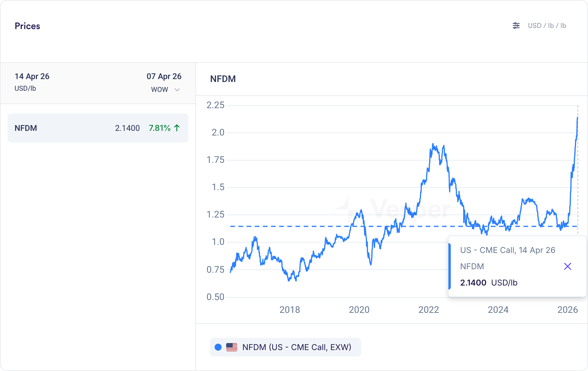The width and height of the screenshot is (588, 371).
Task: Open the USD / lb / lb unit selector
Action: click(547, 26)
